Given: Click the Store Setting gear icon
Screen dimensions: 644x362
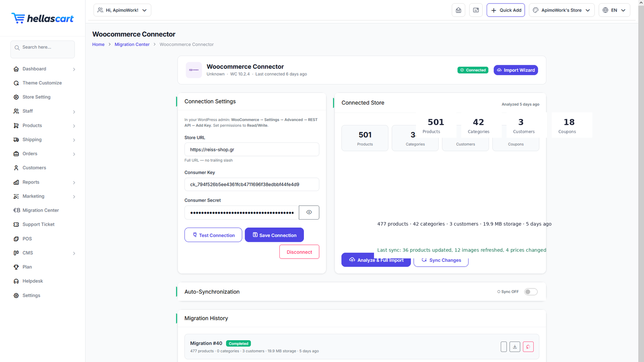Looking at the screenshot, I should pyautogui.click(x=16, y=97).
